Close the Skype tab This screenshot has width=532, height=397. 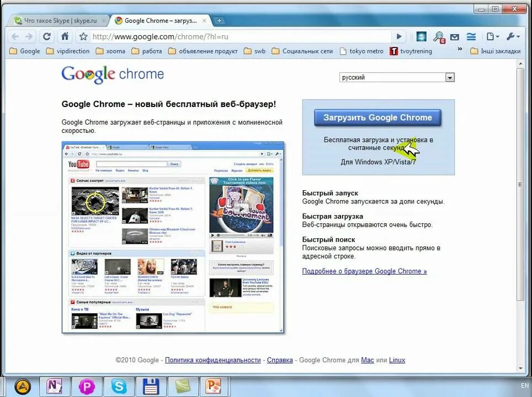tap(104, 21)
